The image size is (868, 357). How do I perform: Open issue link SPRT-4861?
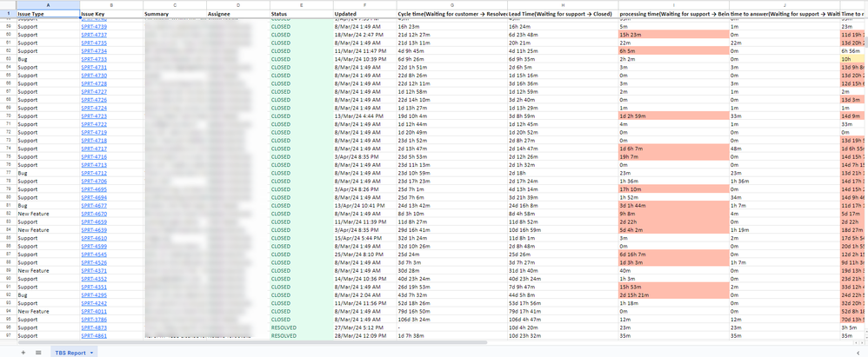tap(94, 336)
